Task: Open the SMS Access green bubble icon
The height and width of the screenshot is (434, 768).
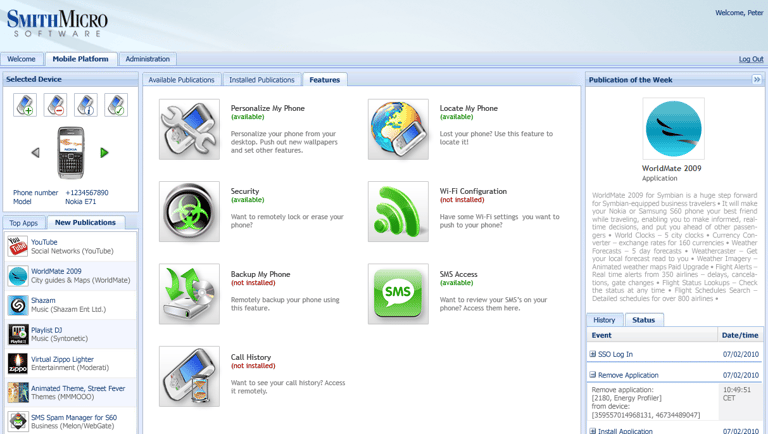Action: pyautogui.click(x=398, y=294)
